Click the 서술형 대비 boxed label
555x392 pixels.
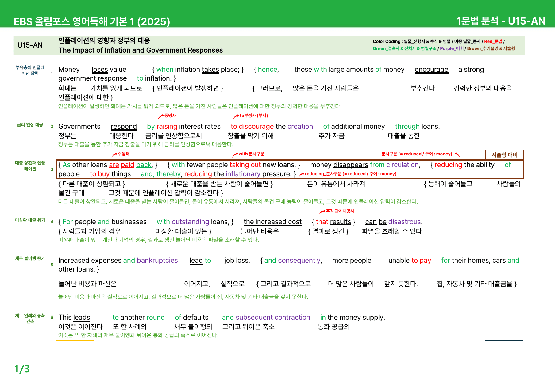click(504, 155)
